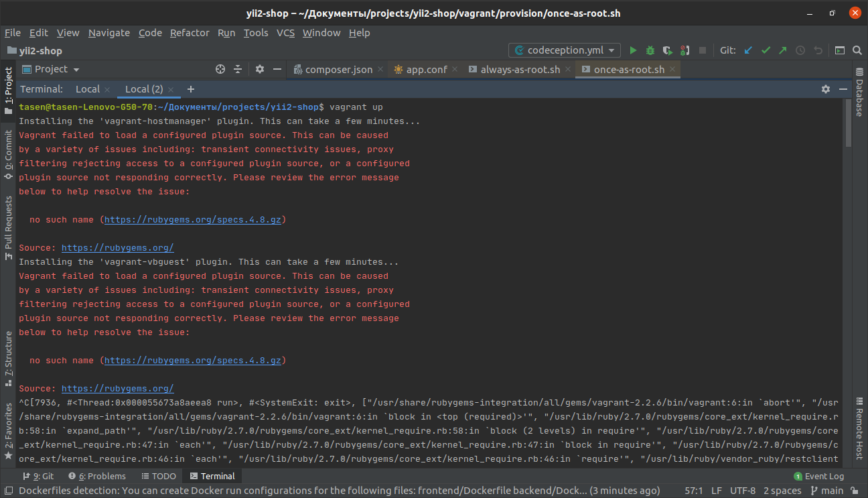Open the LF line separator selector
The width and height of the screenshot is (868, 498).
[x=716, y=491]
